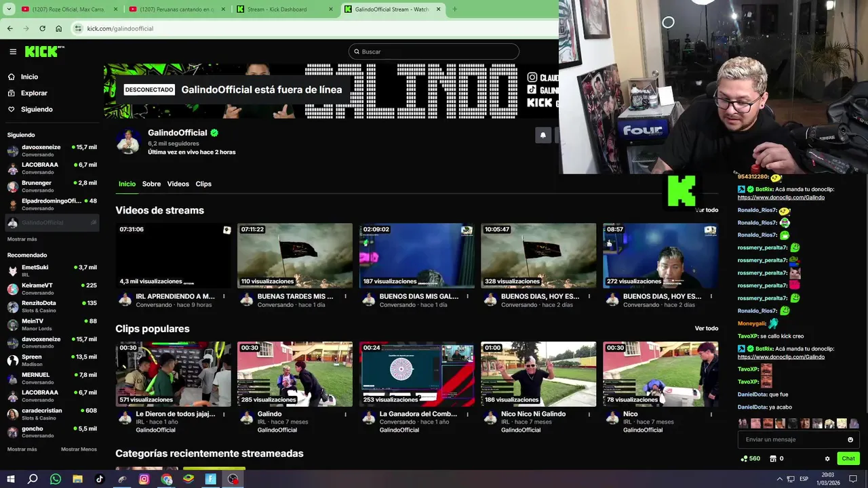Open options menu for BUENOS DIAS MIS GAL... video

pos(467,296)
